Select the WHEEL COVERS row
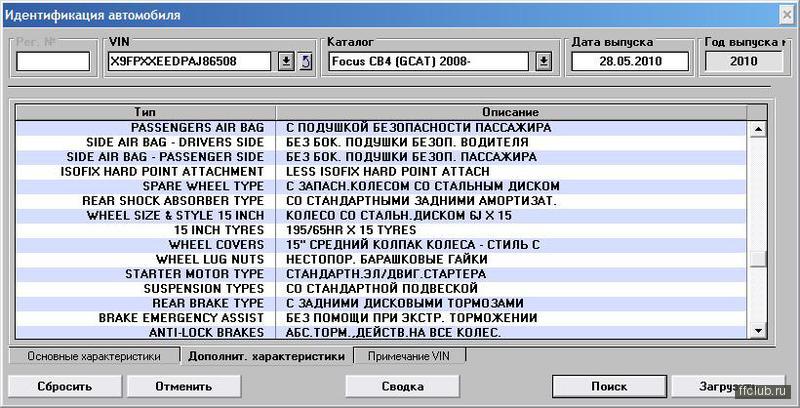 (380, 245)
